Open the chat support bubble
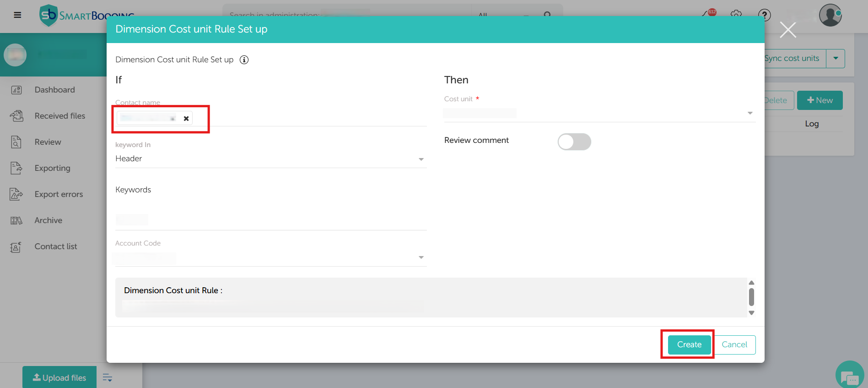 point(849,376)
